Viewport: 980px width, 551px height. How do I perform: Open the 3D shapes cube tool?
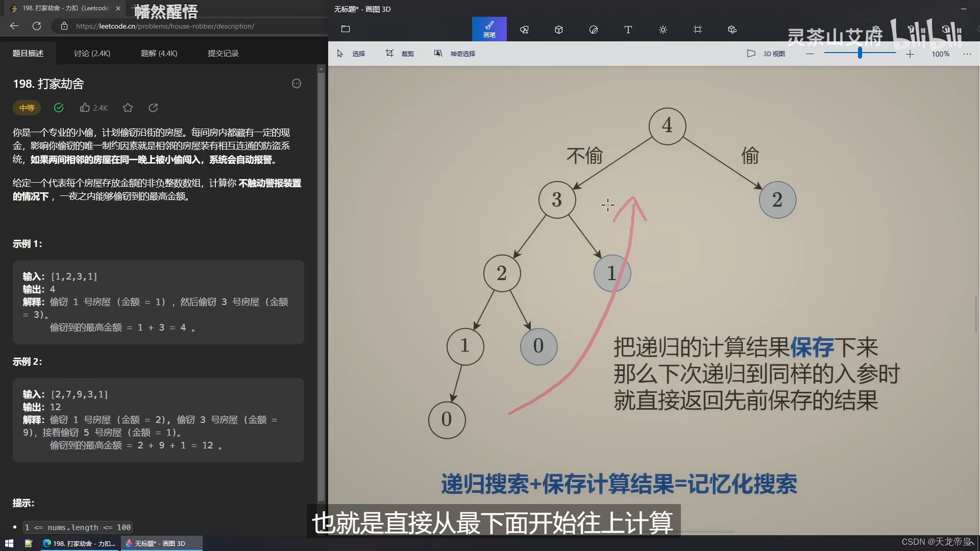click(559, 30)
